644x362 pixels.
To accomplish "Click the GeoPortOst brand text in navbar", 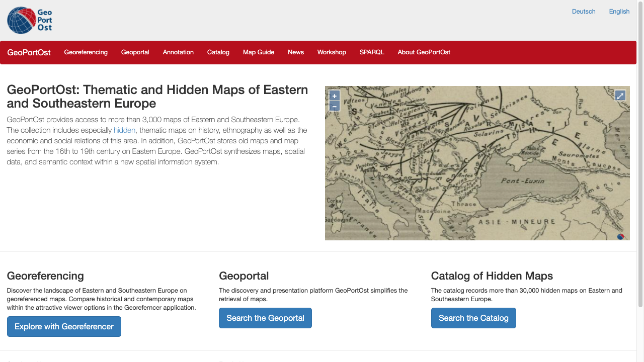I will (29, 52).
